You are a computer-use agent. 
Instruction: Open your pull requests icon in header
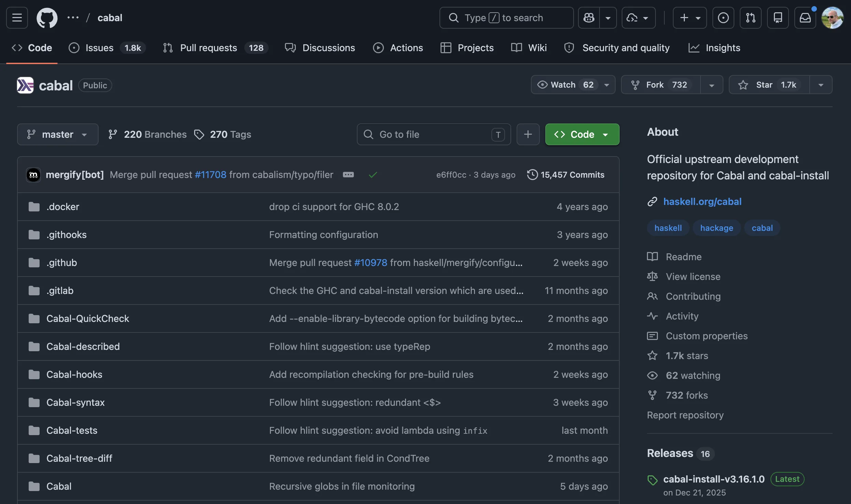pos(750,18)
